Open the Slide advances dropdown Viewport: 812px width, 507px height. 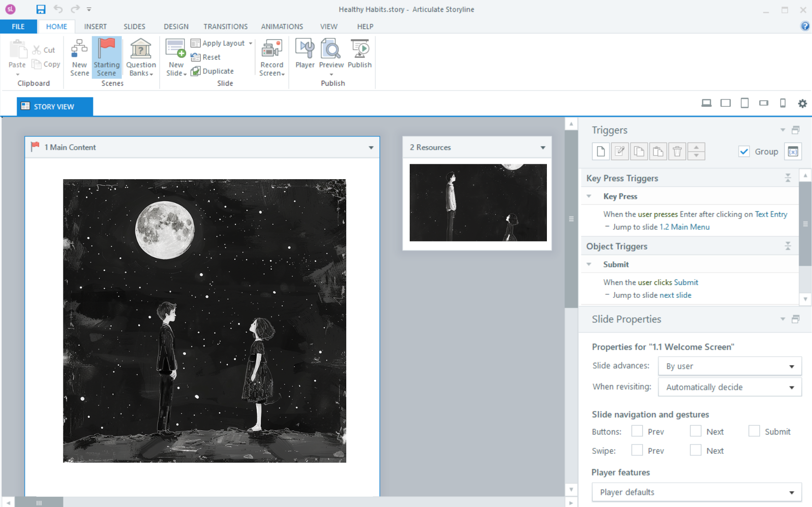click(730, 366)
